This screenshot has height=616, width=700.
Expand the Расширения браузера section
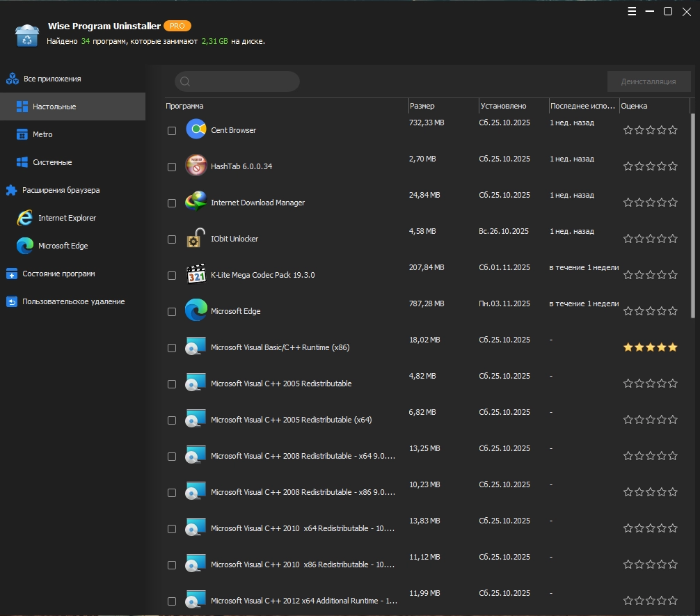tap(61, 190)
